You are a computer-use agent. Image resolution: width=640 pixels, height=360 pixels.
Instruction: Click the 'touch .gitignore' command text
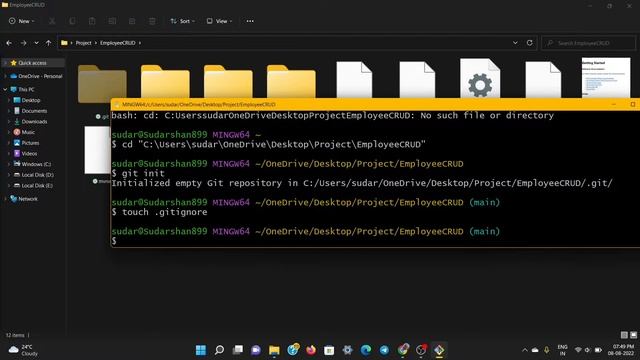(x=164, y=212)
